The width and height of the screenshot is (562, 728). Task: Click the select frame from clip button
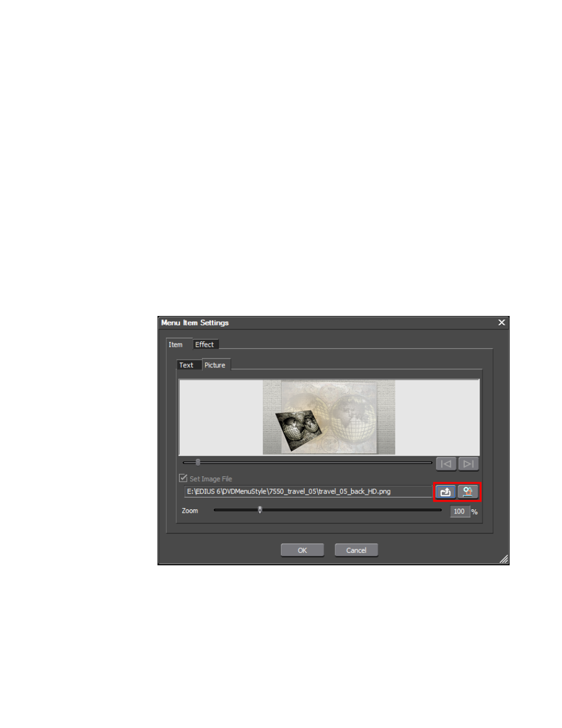(468, 492)
